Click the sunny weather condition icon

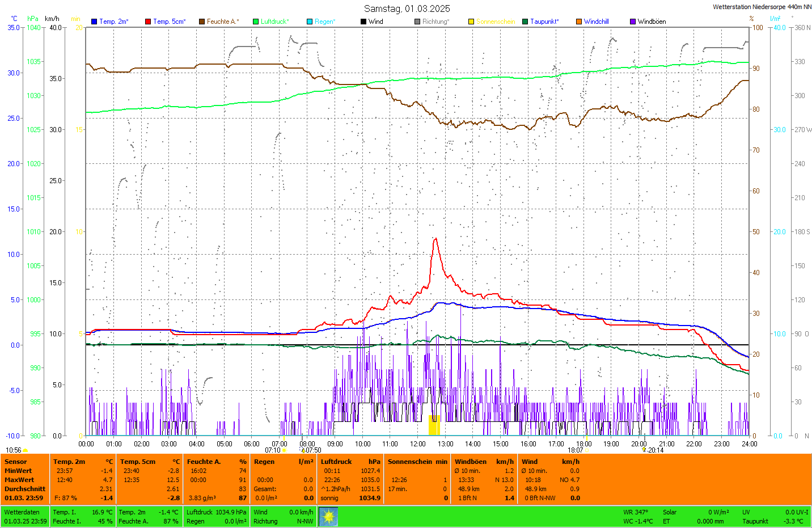pos(328,517)
